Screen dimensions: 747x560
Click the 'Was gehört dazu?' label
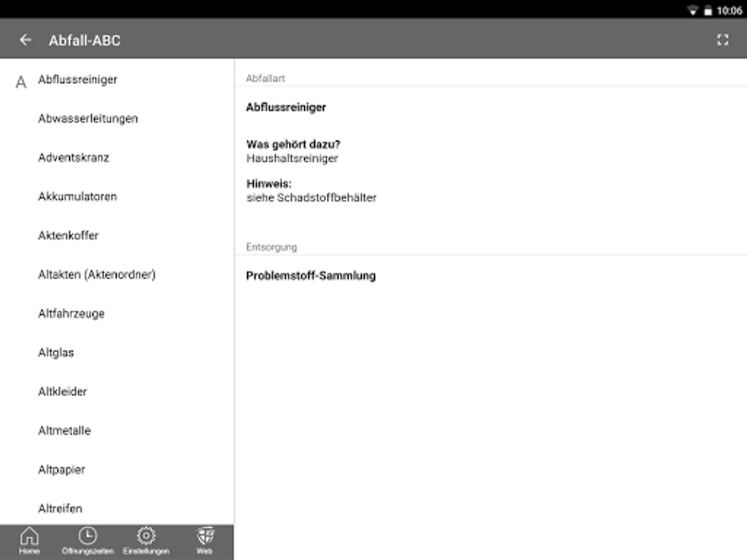pyautogui.click(x=293, y=144)
